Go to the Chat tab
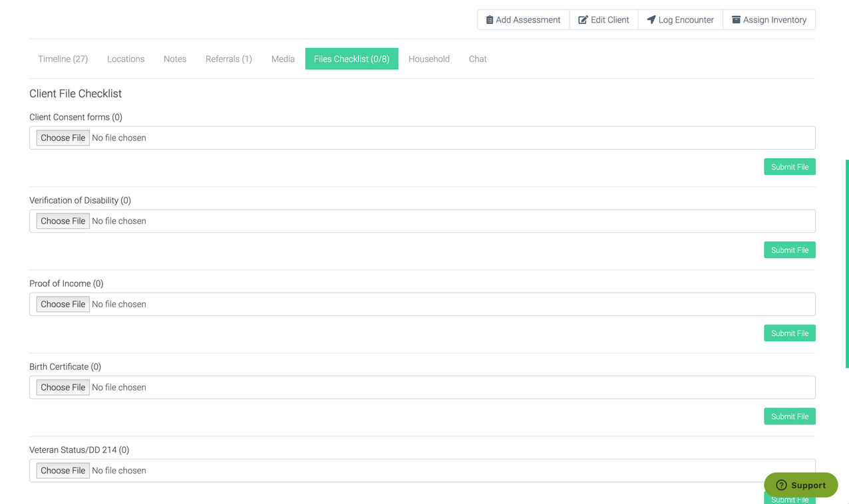This screenshot has width=849, height=504. click(478, 59)
